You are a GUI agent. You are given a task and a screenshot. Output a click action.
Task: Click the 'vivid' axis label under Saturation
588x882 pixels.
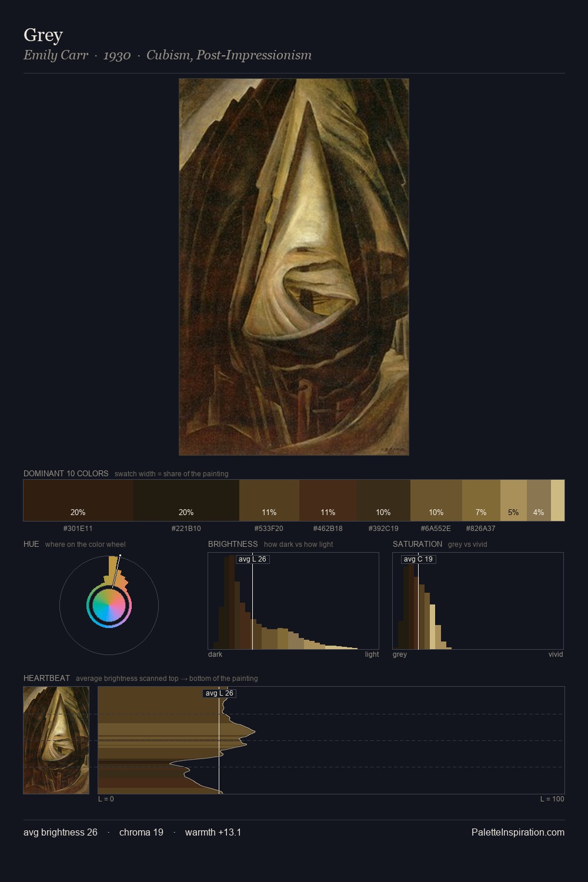[556, 654]
